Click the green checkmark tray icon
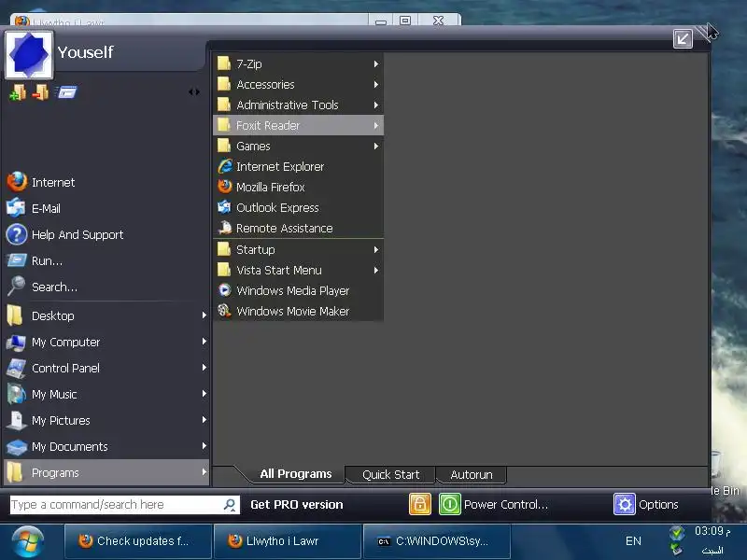The height and width of the screenshot is (560, 747). coord(676,532)
